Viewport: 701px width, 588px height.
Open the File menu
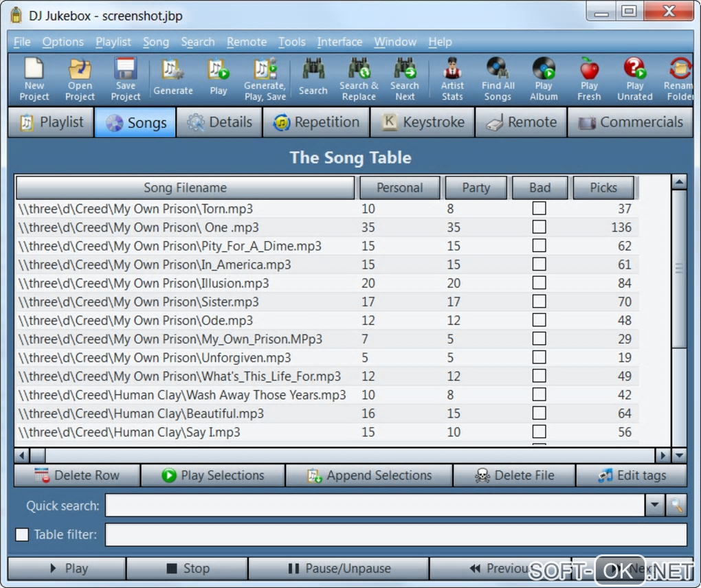coord(22,42)
